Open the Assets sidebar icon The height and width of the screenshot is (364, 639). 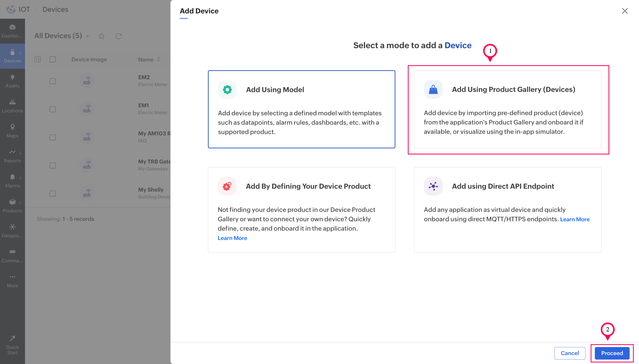tap(12, 77)
